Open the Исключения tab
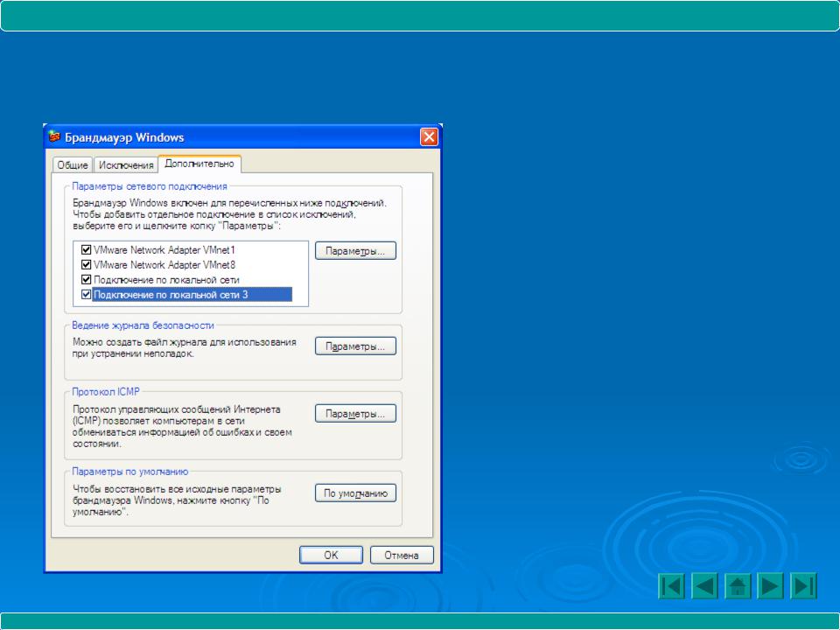 click(x=126, y=165)
